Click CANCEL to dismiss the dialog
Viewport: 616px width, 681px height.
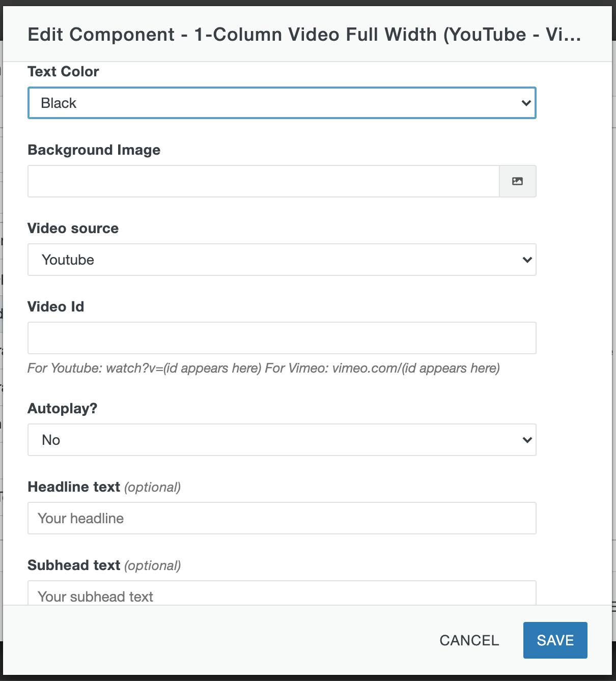click(x=468, y=640)
